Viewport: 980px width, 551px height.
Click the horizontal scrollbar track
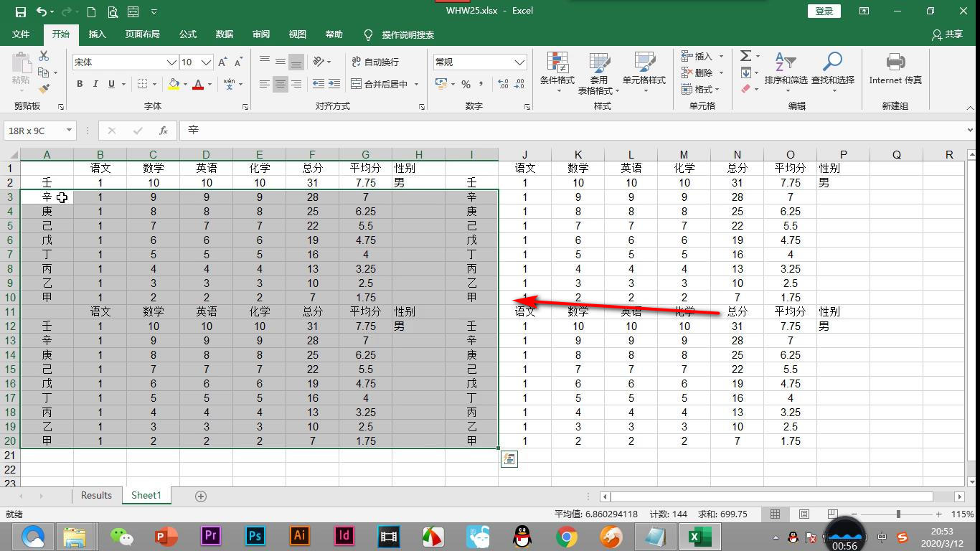(x=782, y=496)
